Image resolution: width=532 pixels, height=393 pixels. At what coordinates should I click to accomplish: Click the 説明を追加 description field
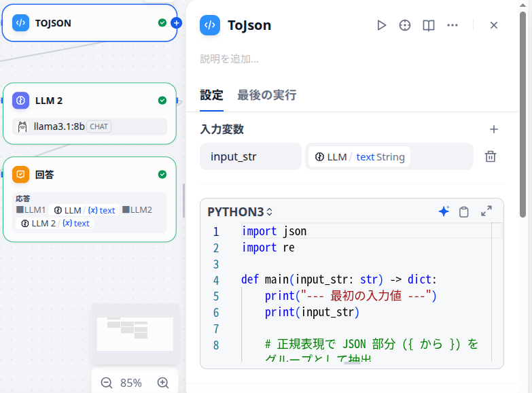(x=230, y=58)
